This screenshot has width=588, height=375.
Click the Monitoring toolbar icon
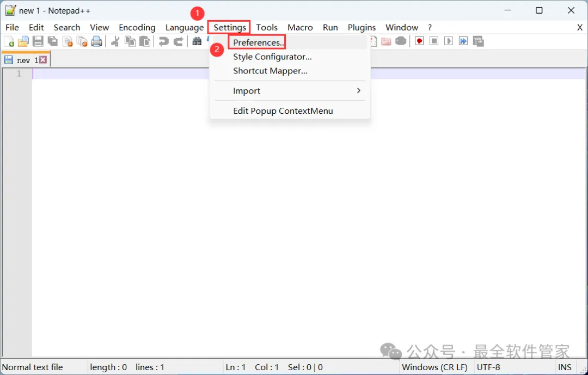(401, 41)
